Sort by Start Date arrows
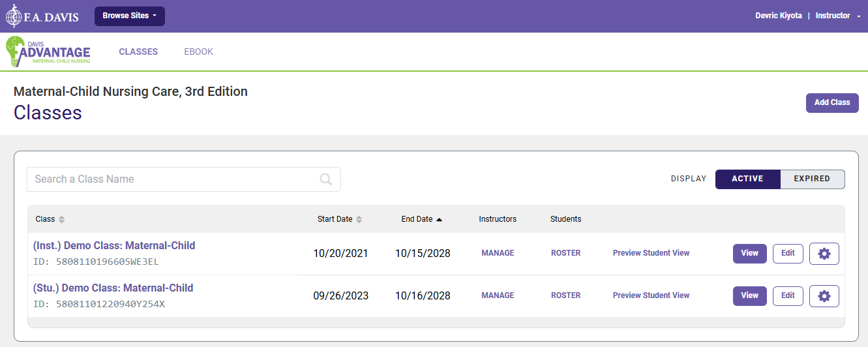This screenshot has width=868, height=347. [359, 220]
